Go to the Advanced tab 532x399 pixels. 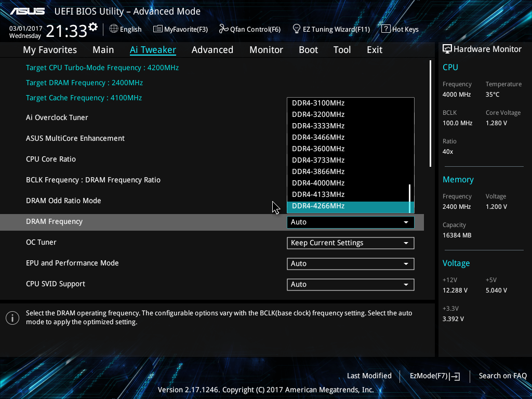point(212,50)
